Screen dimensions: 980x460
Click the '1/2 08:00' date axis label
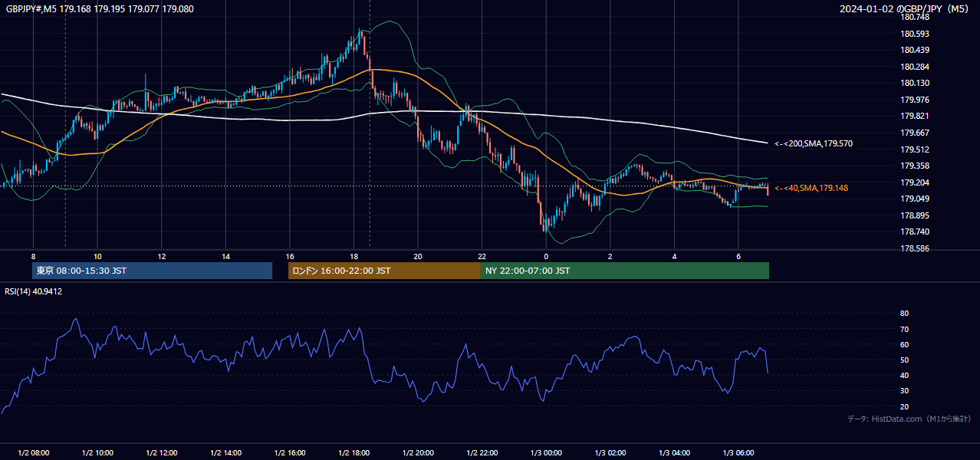tap(33, 453)
